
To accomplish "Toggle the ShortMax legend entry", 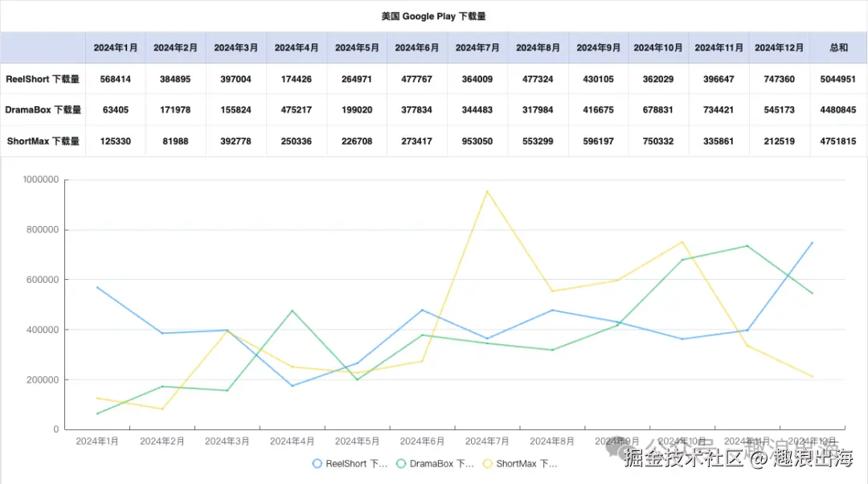I will [x=520, y=464].
